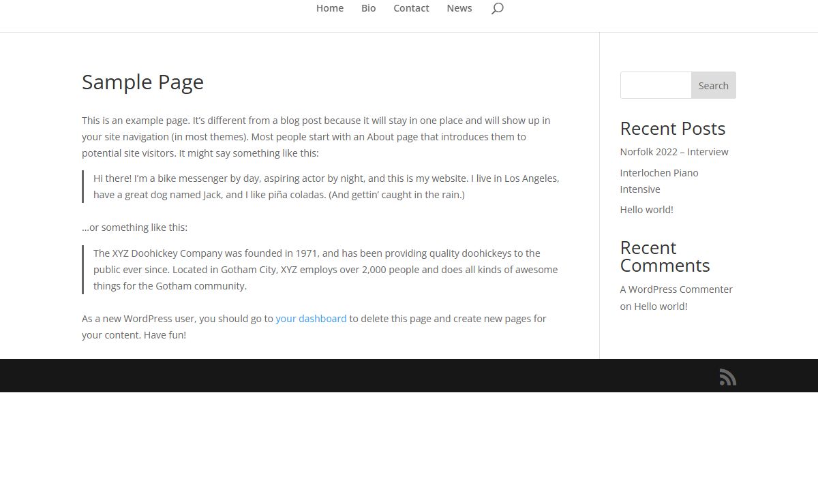Select News in the top navigation

coord(459,8)
